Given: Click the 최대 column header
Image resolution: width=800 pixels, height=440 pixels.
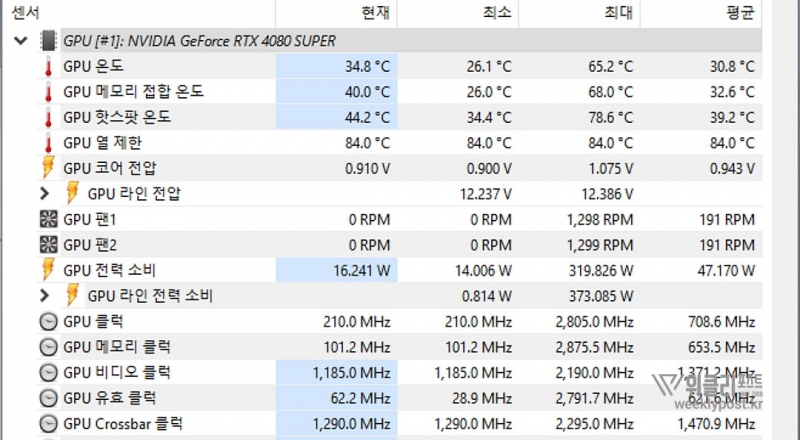Looking at the screenshot, I should click(619, 13).
